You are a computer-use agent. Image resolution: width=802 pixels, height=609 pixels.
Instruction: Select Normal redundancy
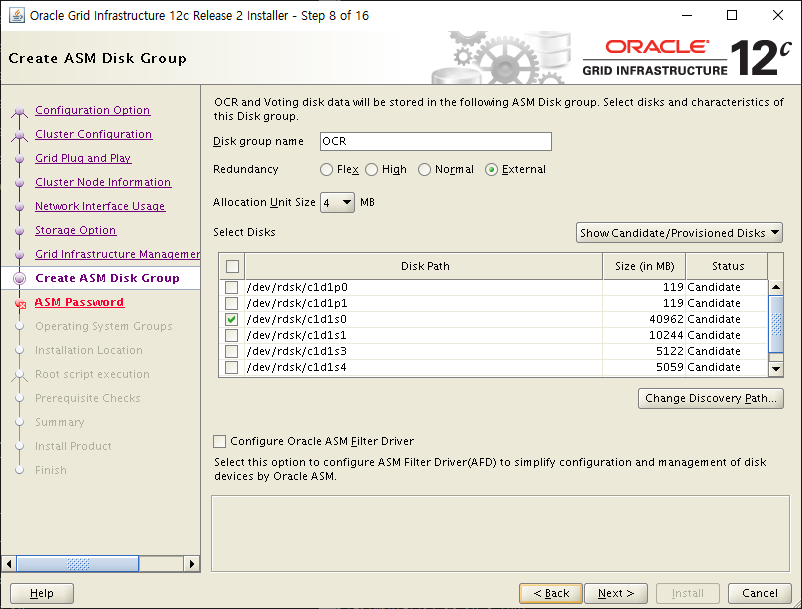(425, 169)
